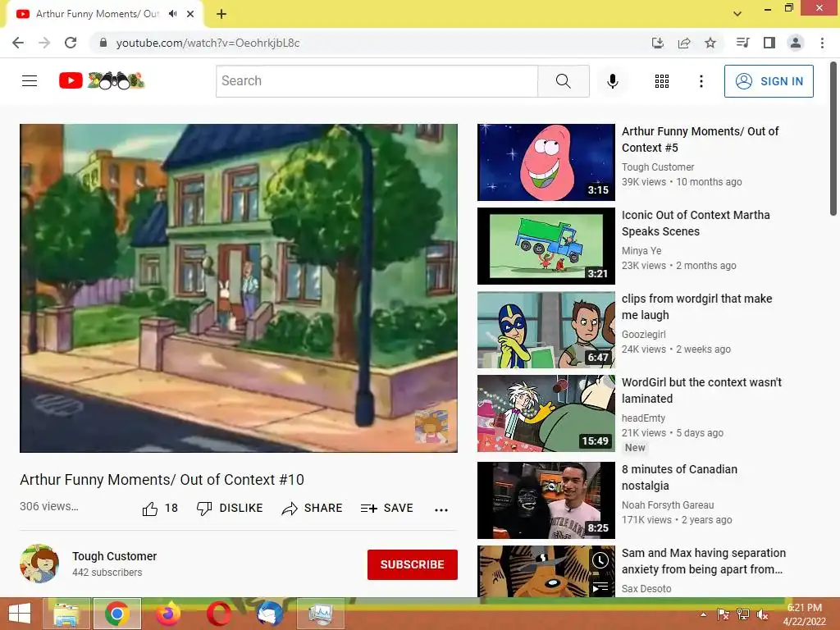Bookmark this page with star icon
The width and height of the screenshot is (840, 630).
710,43
